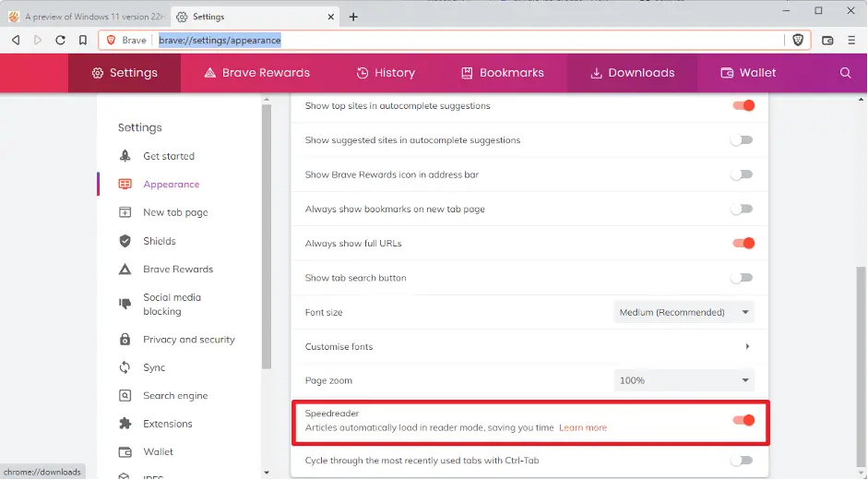Open Get started settings section

(169, 156)
